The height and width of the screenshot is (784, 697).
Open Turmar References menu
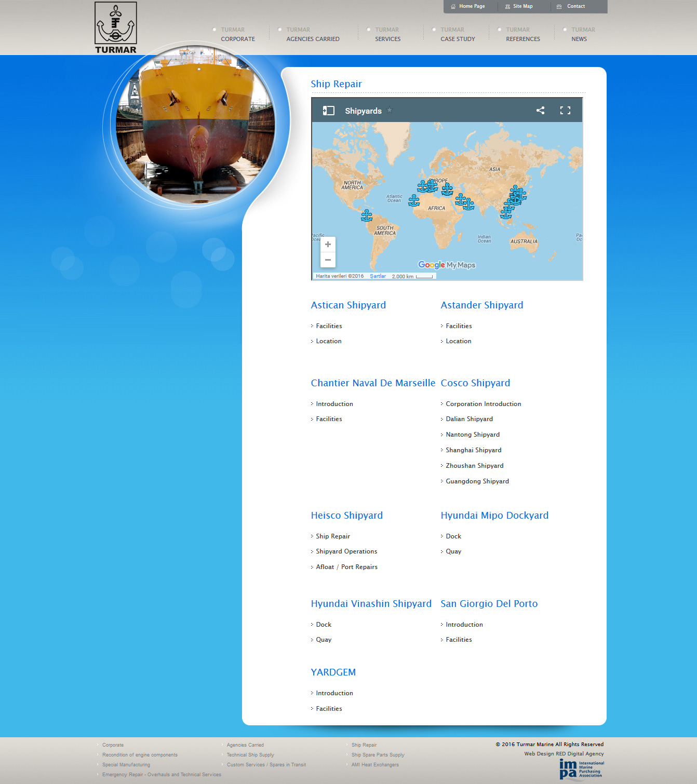(523, 34)
